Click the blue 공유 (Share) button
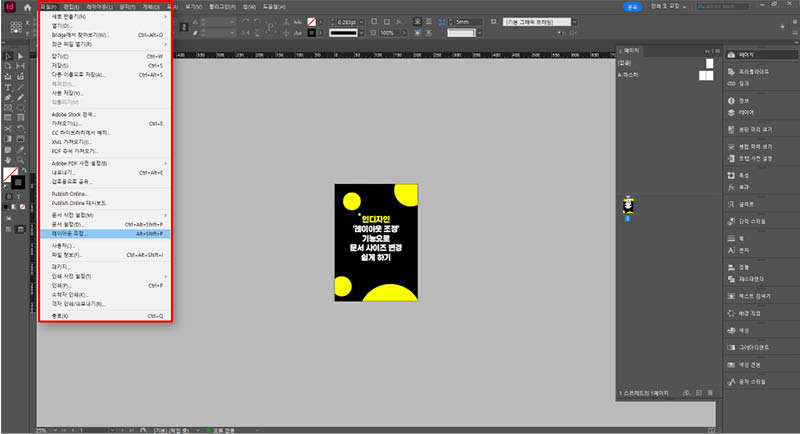This screenshot has height=434, width=800. pyautogui.click(x=633, y=7)
